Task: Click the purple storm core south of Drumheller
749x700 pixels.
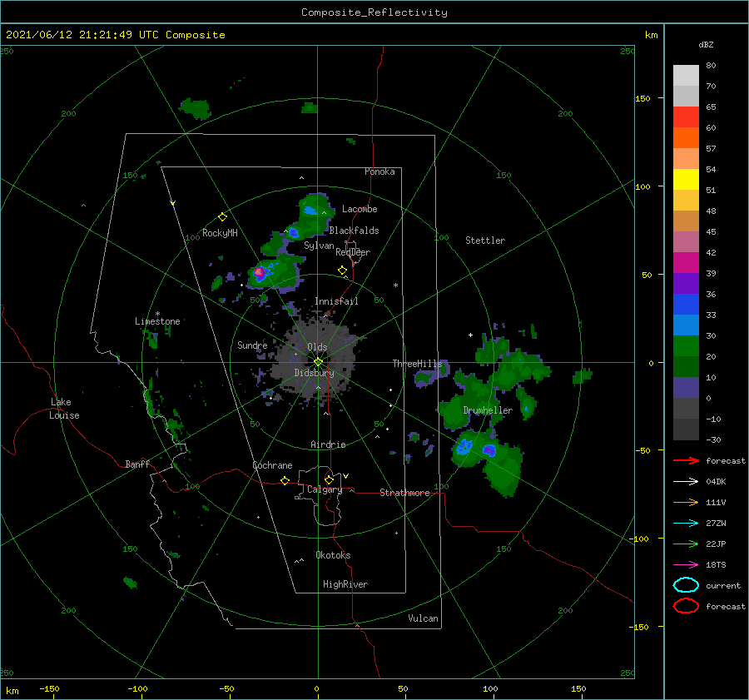Action: (x=489, y=449)
